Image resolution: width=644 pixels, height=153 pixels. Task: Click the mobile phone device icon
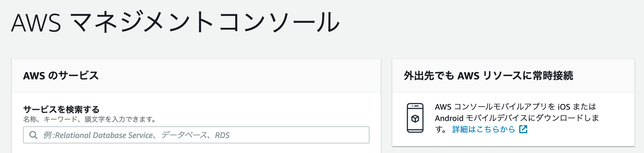tap(415, 118)
